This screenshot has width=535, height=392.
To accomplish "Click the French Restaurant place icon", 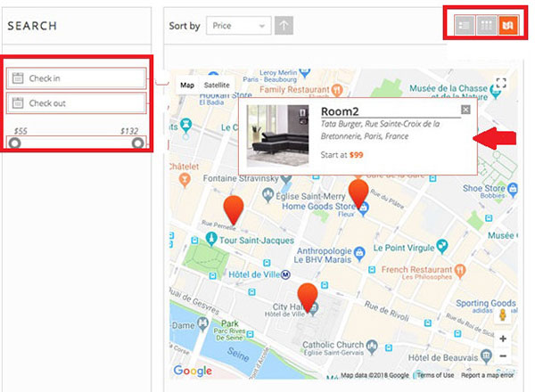I will click(x=460, y=271).
